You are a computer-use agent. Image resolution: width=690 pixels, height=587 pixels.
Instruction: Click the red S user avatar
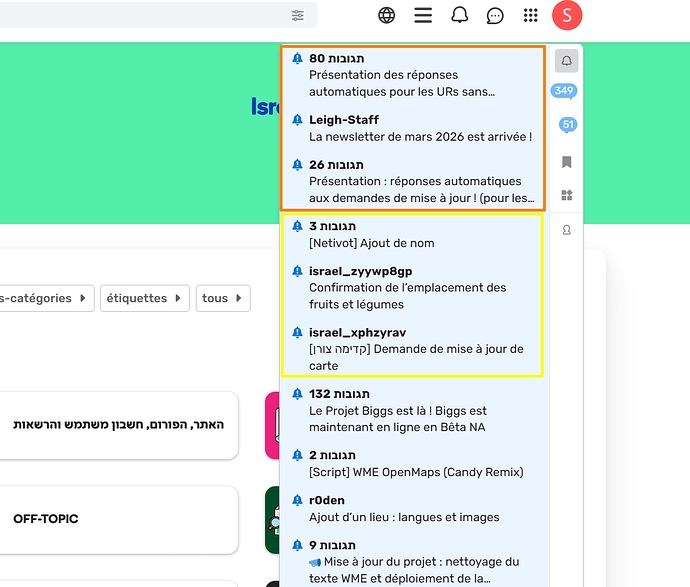567,15
